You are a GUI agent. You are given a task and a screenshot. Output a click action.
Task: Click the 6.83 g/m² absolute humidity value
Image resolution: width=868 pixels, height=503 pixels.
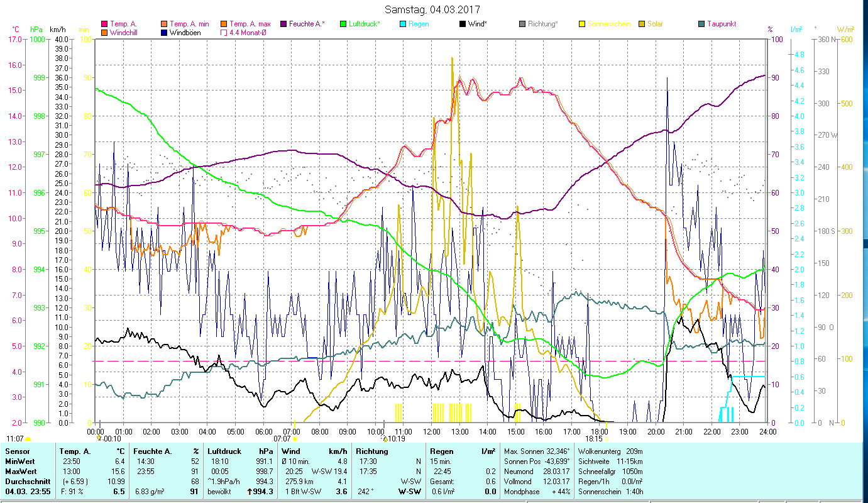coord(148,492)
